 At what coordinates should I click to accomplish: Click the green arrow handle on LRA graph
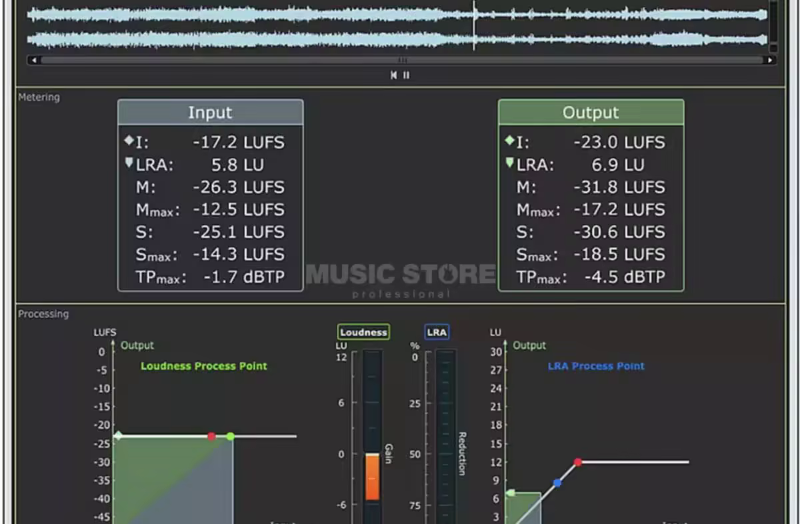tap(510, 493)
